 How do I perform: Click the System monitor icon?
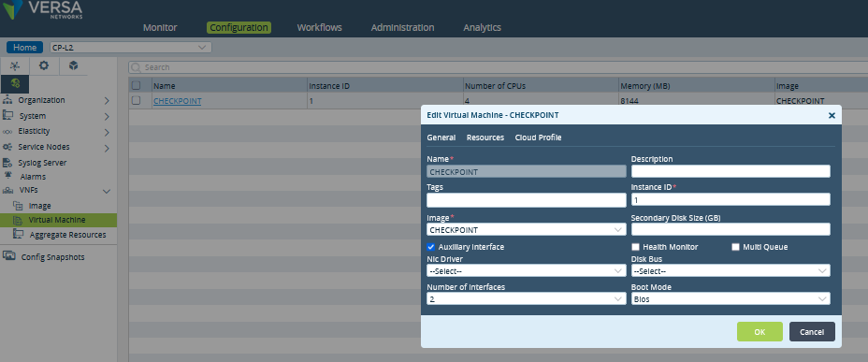coord(7,116)
